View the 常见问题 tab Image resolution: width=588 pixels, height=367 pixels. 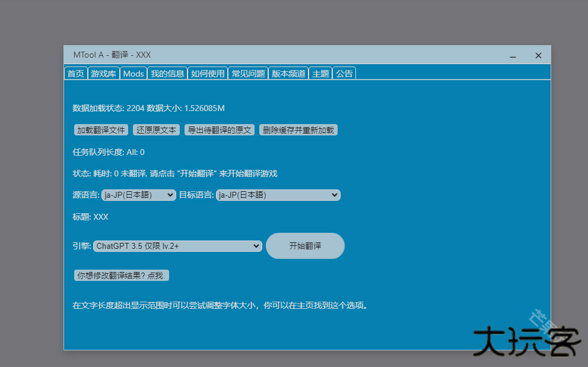click(x=248, y=74)
